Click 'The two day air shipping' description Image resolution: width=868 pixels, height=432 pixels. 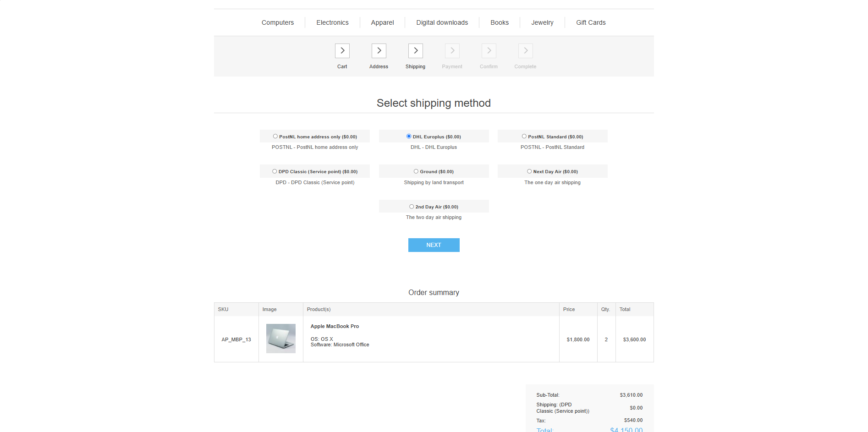[x=434, y=217]
